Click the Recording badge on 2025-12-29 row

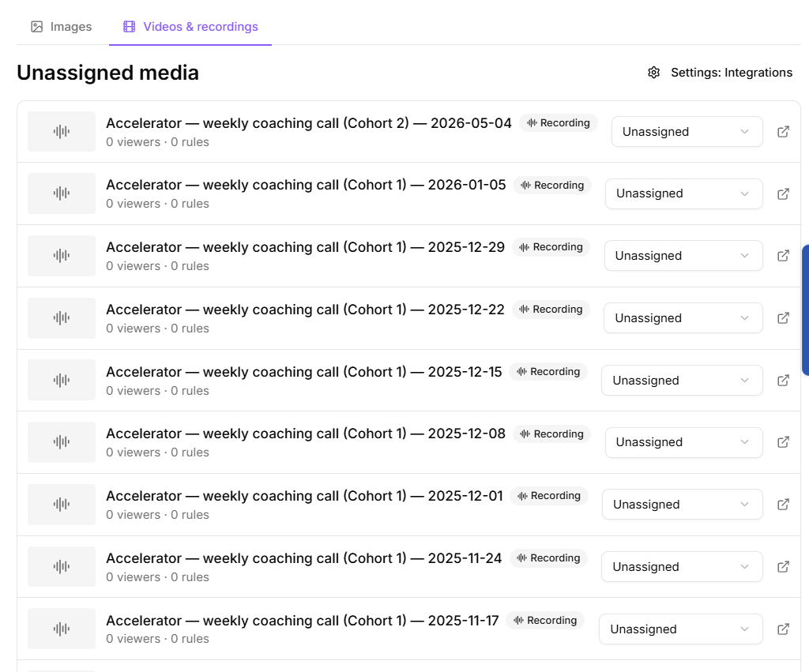click(551, 247)
